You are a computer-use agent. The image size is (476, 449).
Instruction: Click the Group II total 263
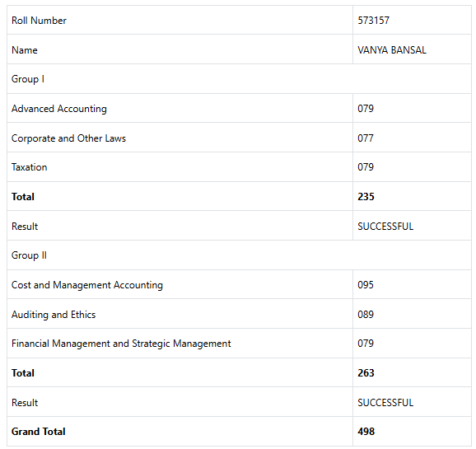click(366, 372)
